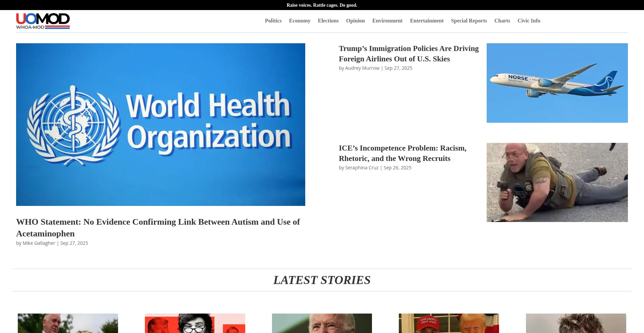Open the Trump's Immigration Policies airlines headline
The width and height of the screenshot is (644, 333).
[x=409, y=54]
